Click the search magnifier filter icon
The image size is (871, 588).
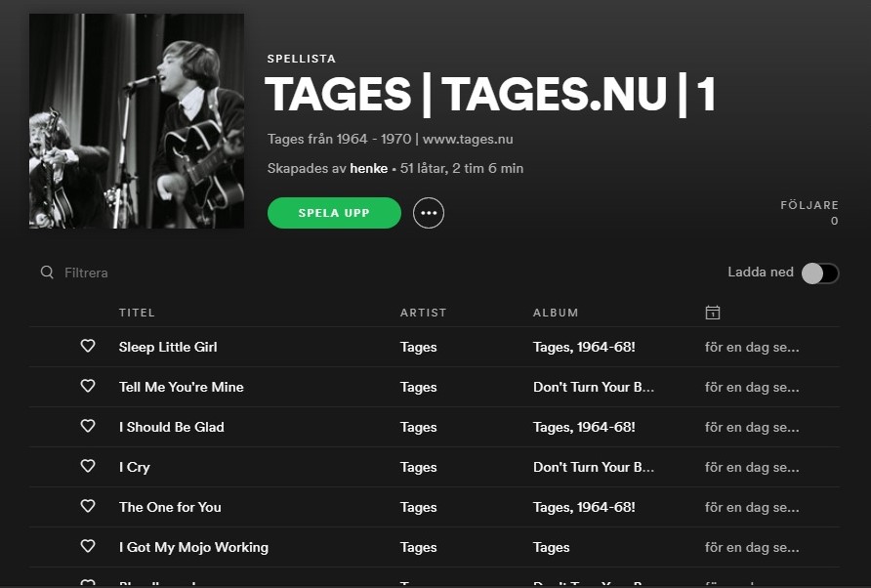(47, 273)
